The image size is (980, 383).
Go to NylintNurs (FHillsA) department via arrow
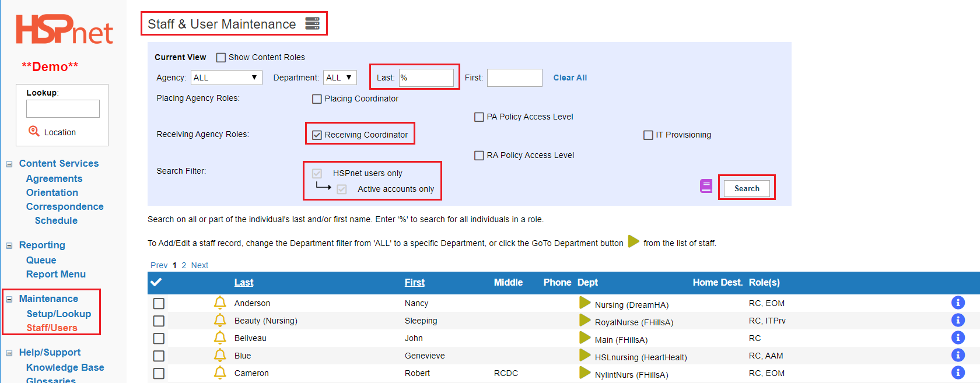(585, 373)
